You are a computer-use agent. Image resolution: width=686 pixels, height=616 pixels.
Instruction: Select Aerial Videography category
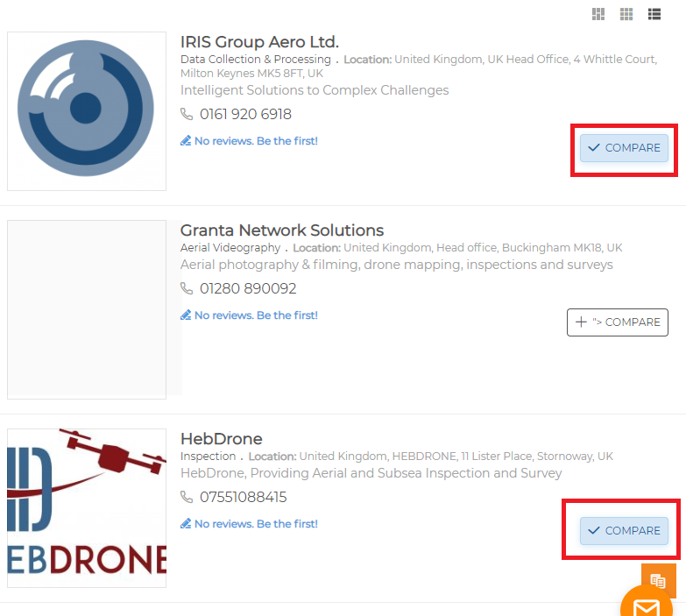230,248
